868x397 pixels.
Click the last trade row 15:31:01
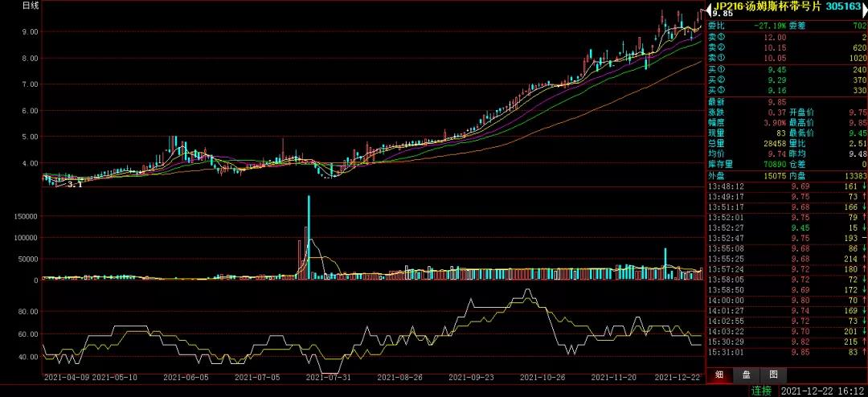785,351
